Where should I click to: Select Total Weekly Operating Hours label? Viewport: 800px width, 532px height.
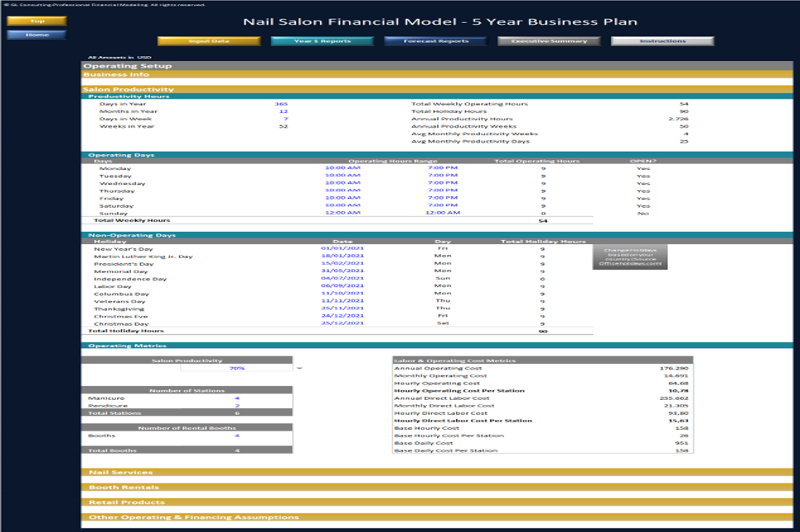[x=469, y=104]
